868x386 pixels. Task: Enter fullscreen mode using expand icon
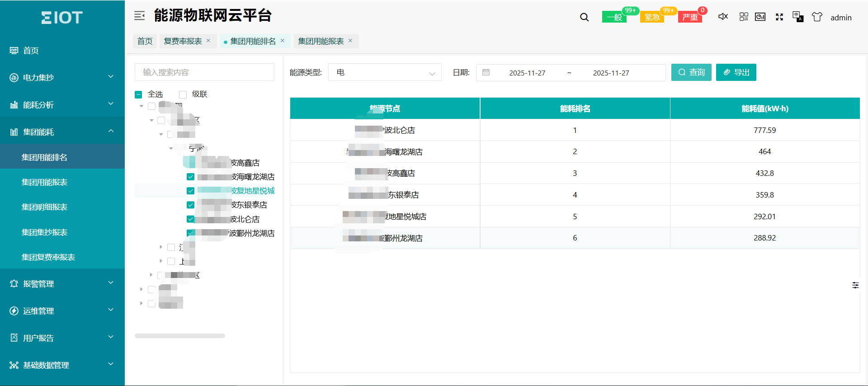tap(779, 17)
